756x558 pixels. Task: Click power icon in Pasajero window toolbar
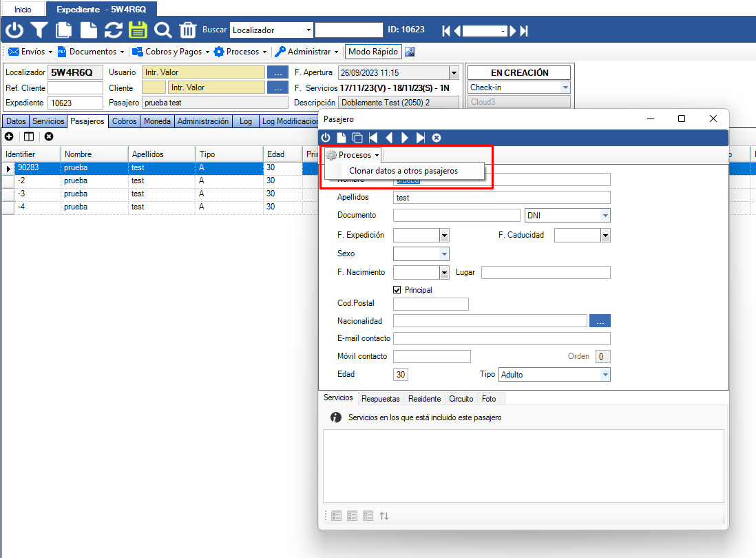(326, 138)
